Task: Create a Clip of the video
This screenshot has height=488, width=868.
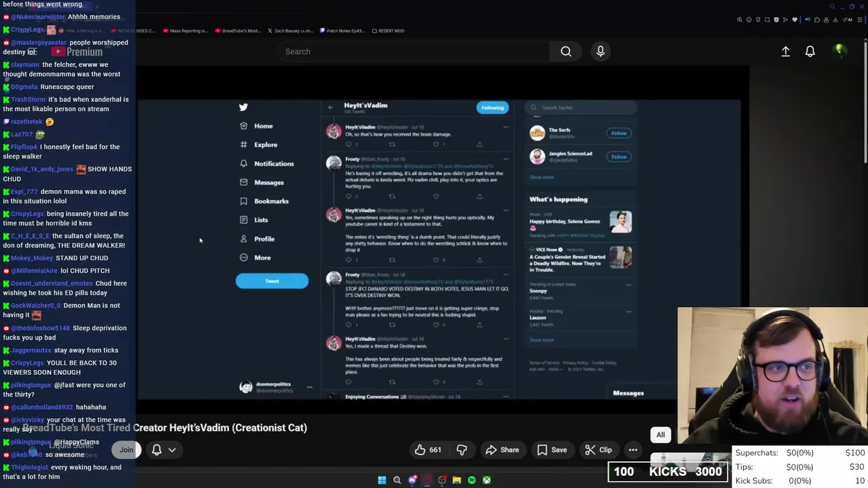Action: pos(598,449)
